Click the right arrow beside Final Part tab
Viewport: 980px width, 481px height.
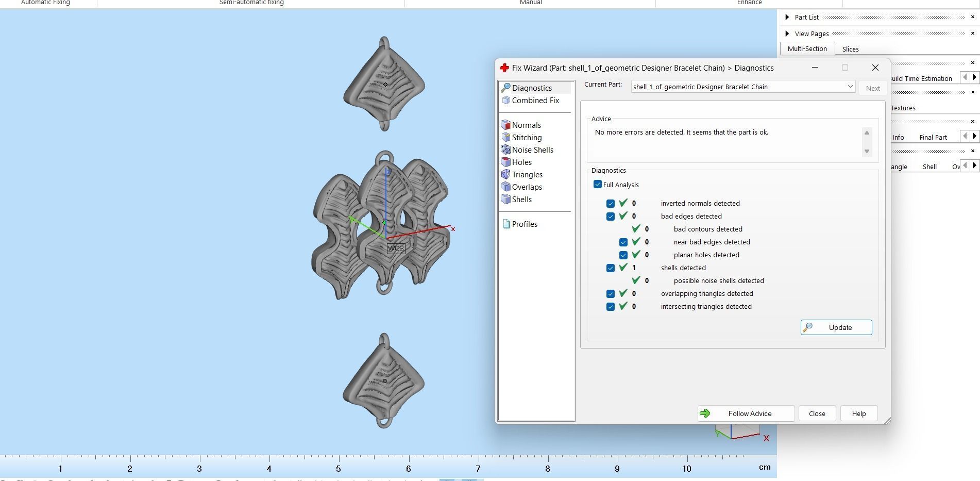[974, 136]
